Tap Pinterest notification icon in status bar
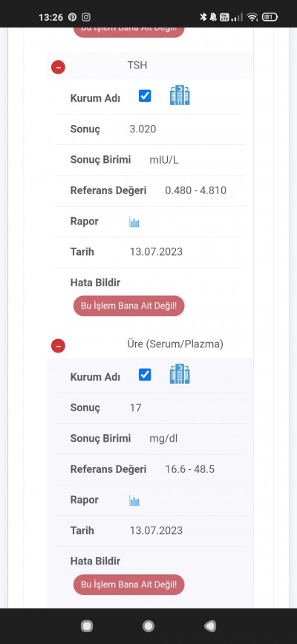This screenshot has height=644, width=297. [72, 17]
